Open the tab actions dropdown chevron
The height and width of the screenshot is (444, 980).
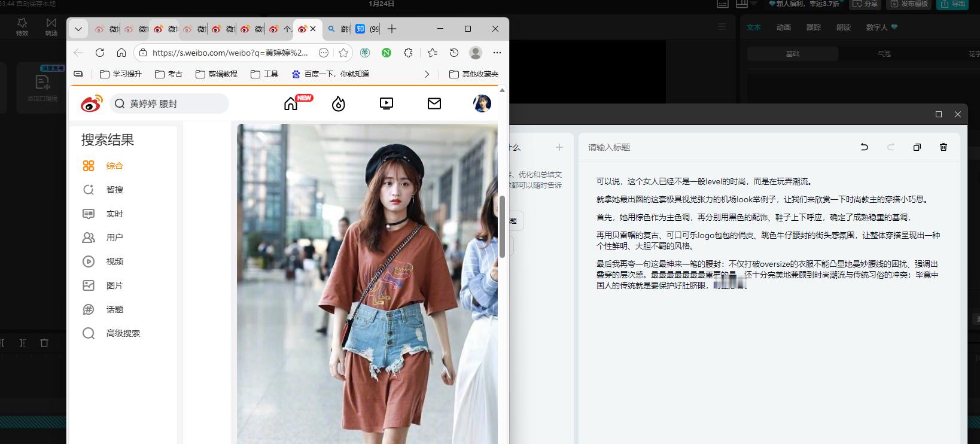(78, 29)
